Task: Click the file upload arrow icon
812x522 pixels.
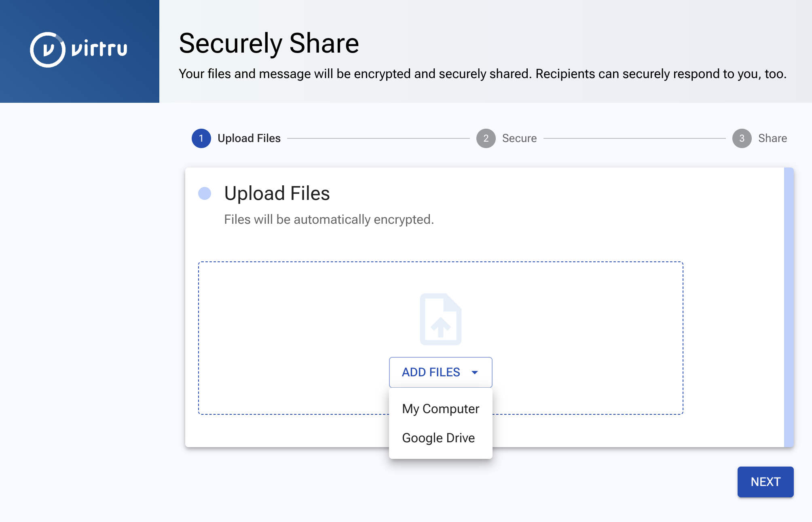Action: (x=441, y=319)
